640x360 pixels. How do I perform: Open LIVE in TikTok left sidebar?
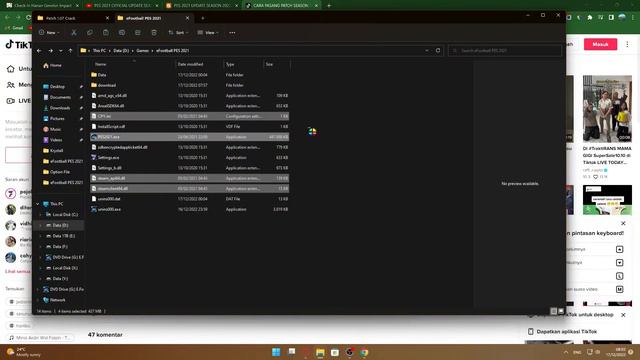point(19,101)
